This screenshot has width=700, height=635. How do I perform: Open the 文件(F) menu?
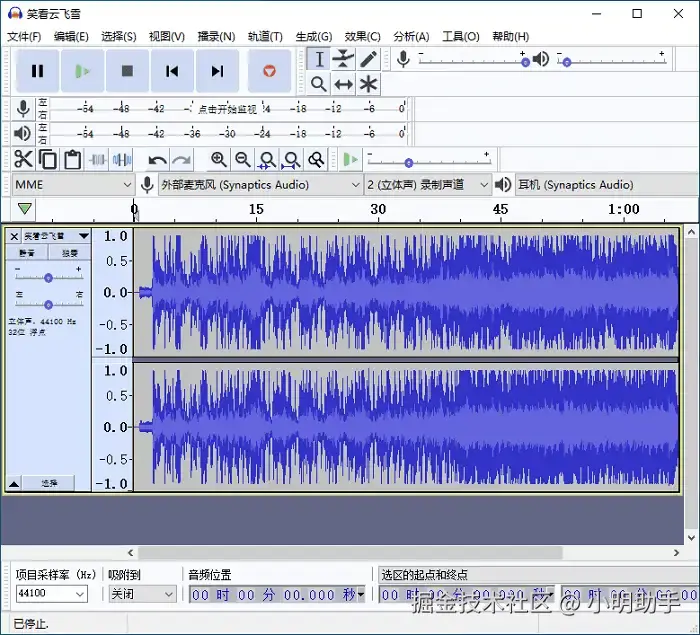pos(24,36)
